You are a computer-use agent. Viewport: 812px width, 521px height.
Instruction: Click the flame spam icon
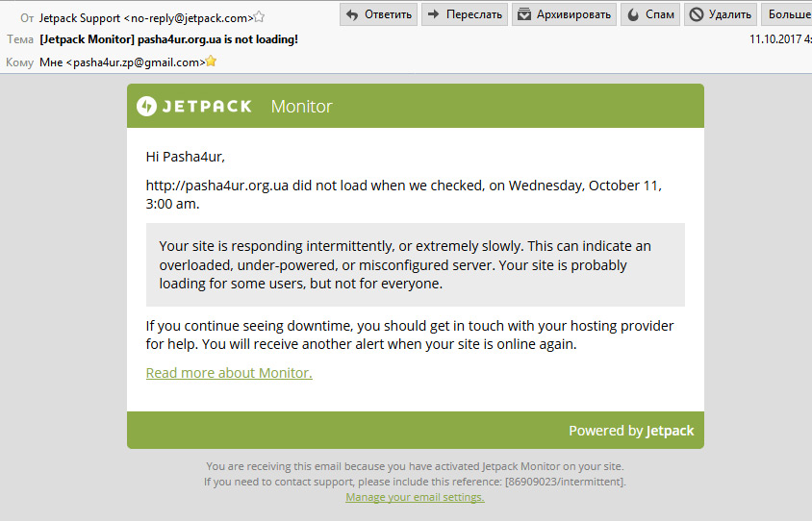(x=633, y=14)
